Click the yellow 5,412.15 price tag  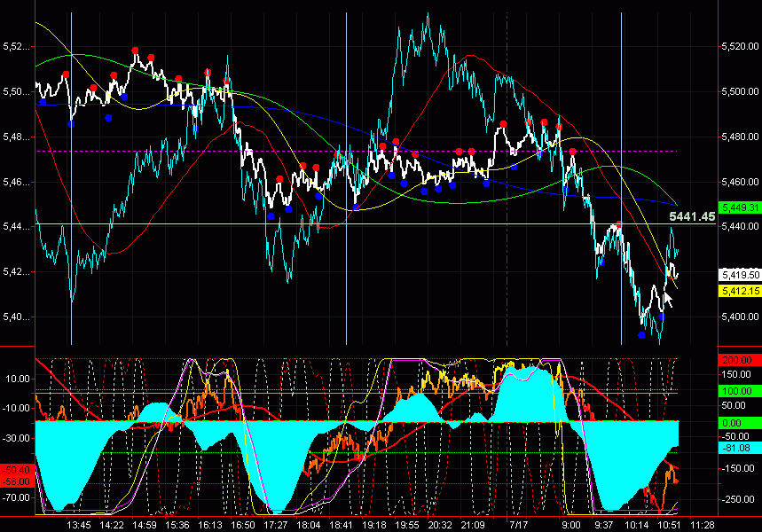(740, 291)
